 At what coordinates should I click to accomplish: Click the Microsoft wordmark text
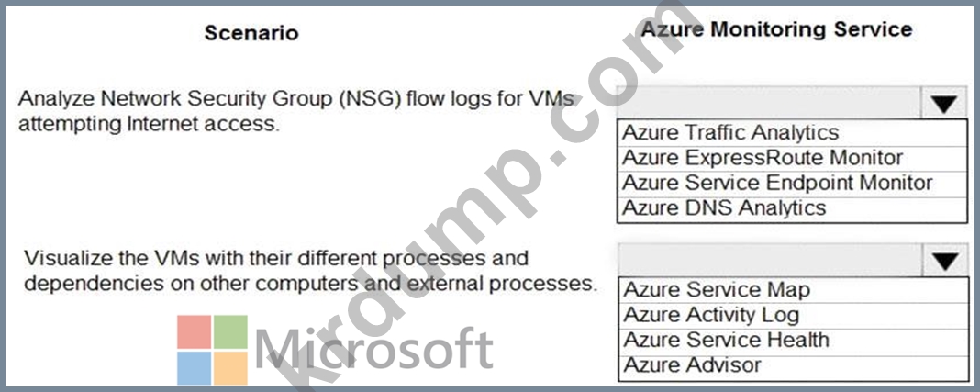tap(373, 350)
